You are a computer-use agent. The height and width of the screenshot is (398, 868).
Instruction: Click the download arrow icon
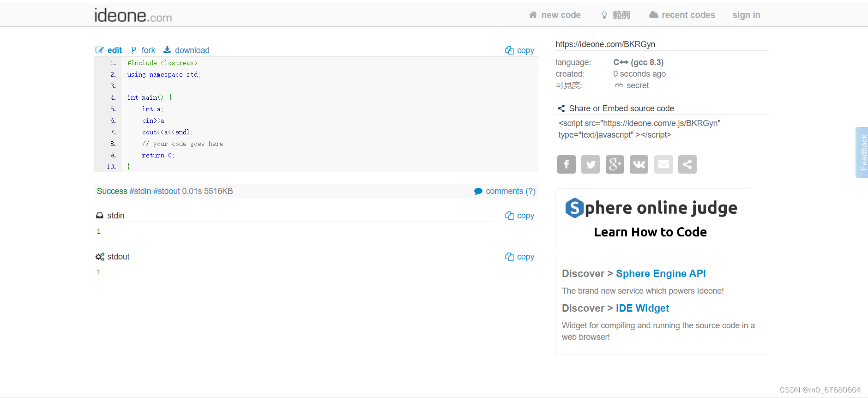[x=167, y=50]
